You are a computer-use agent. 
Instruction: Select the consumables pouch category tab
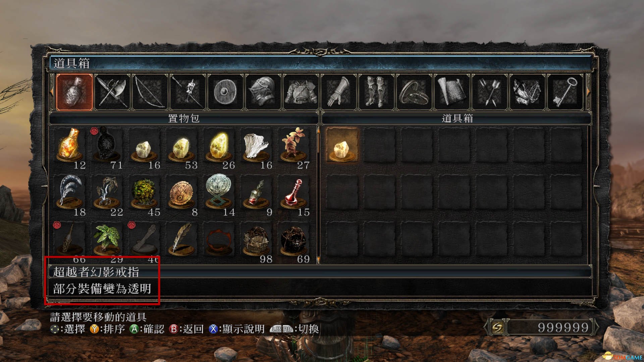point(74,92)
